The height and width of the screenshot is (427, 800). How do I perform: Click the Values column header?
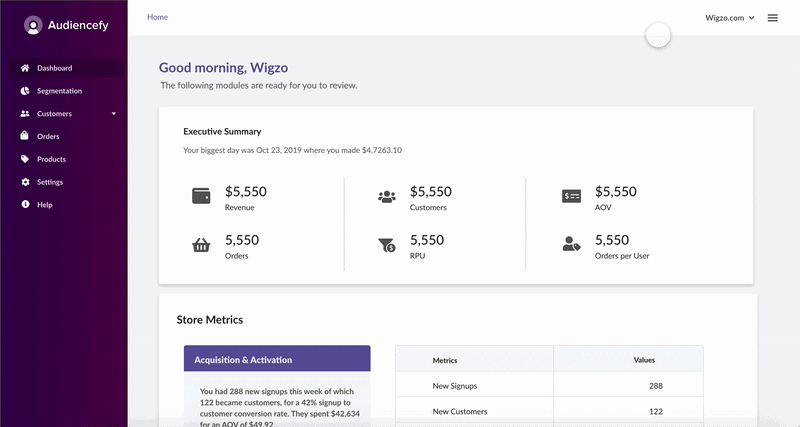[644, 360]
